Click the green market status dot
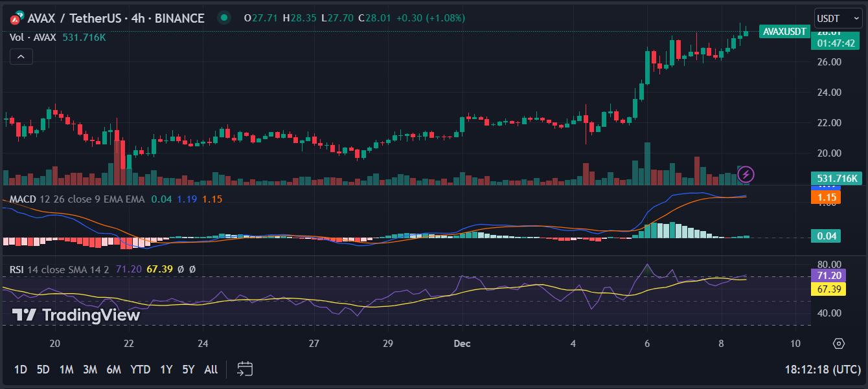This screenshot has height=389, width=868. pos(224,18)
